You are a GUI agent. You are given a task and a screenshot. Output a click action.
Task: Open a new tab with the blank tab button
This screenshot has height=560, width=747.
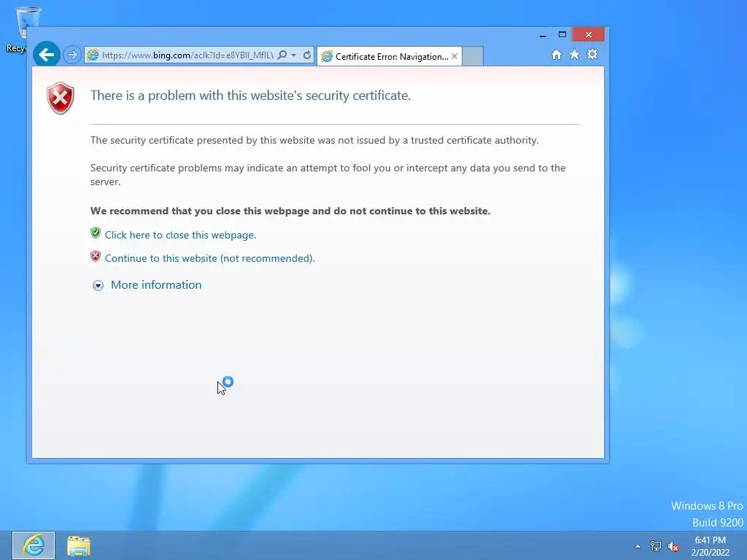[473, 56]
